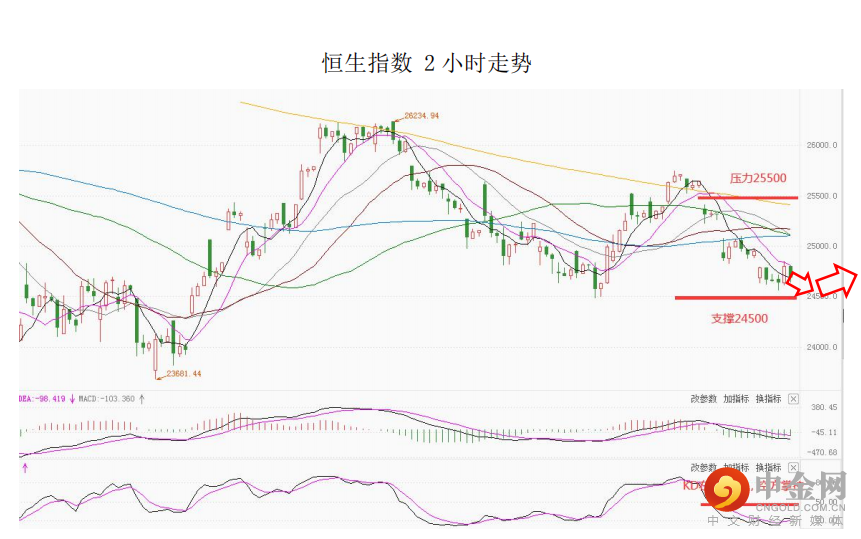Screen dimensions: 861x539
Task: Click the 26234.94 high price marker
Action: click(422, 116)
